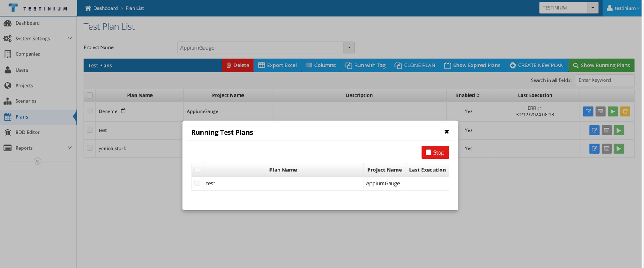
Task: Edit the test plan row
Action: click(x=594, y=130)
